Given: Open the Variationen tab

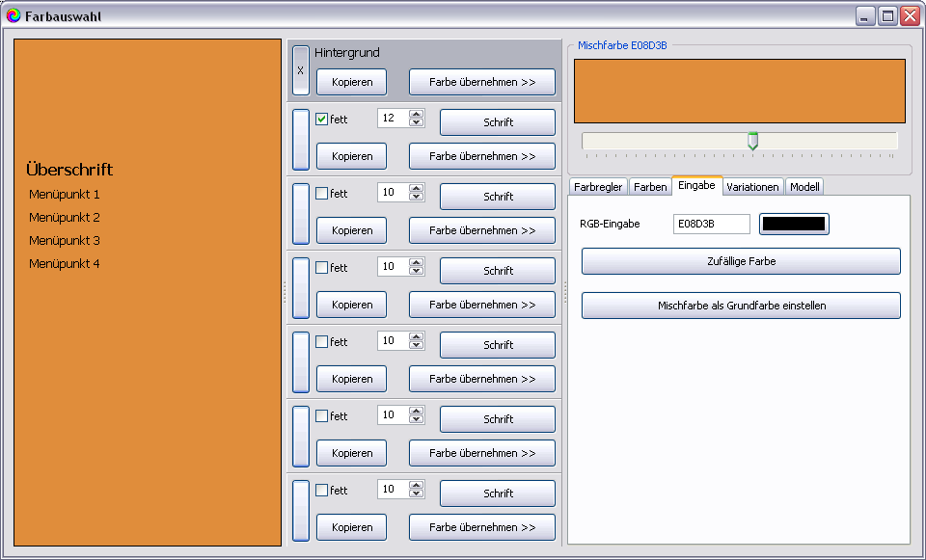Looking at the screenshot, I should 752,187.
